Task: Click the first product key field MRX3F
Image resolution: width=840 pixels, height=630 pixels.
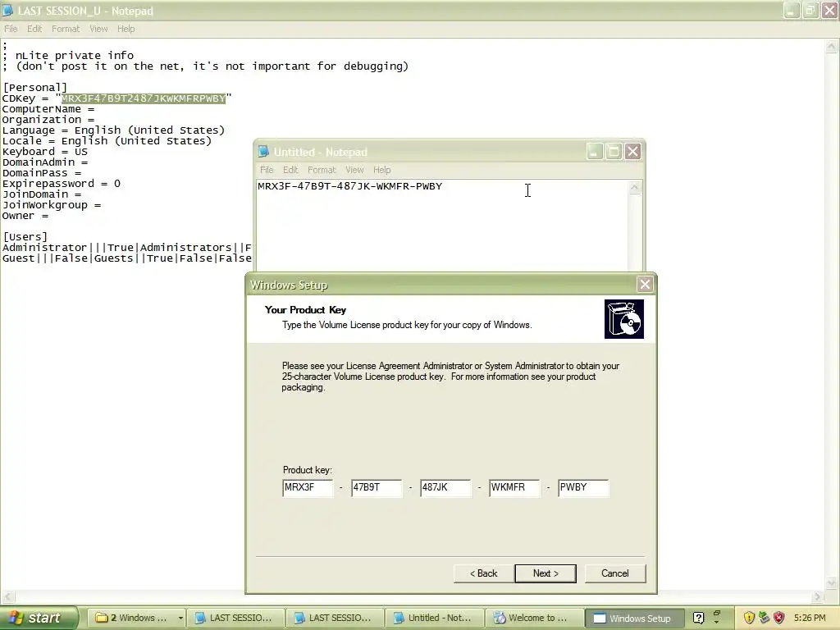Action: (x=308, y=487)
